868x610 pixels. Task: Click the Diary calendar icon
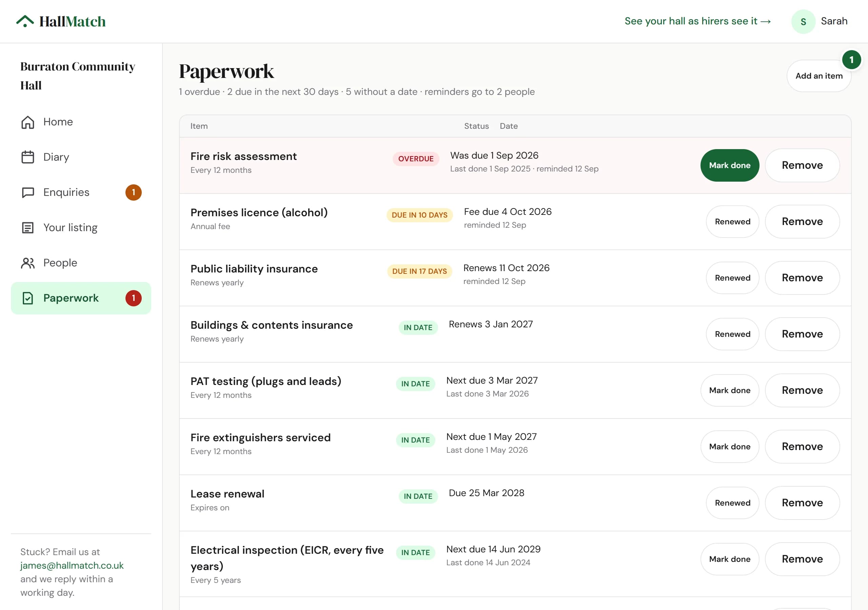pyautogui.click(x=27, y=157)
